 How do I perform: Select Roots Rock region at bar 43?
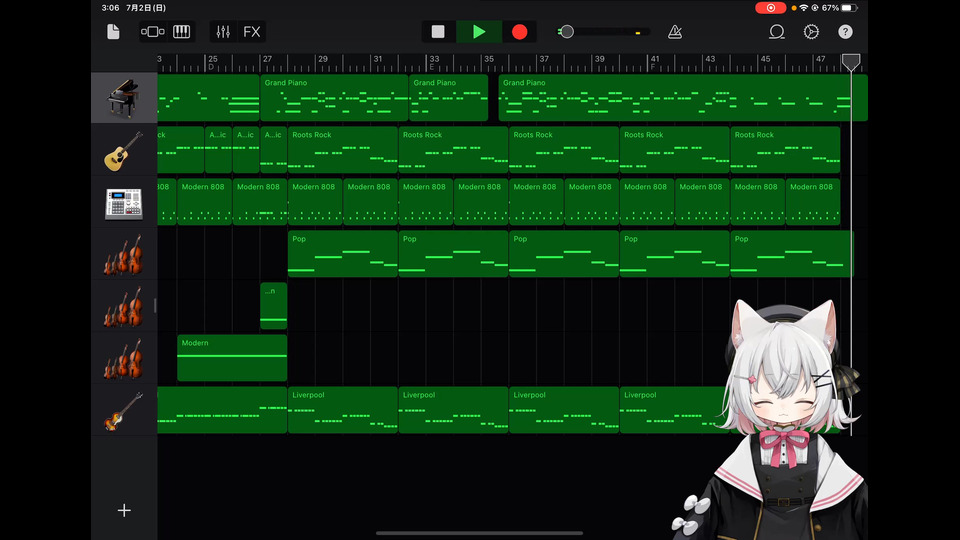(786, 150)
